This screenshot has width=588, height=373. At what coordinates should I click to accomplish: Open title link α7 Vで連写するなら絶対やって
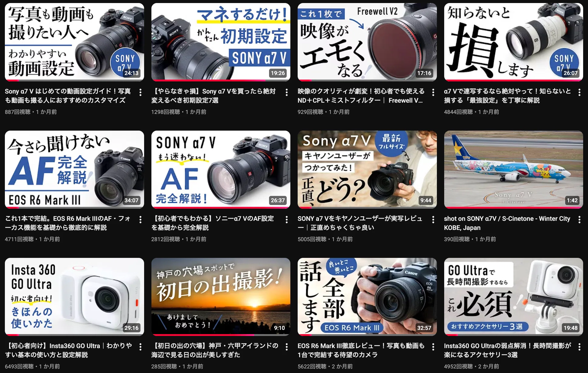point(507,96)
